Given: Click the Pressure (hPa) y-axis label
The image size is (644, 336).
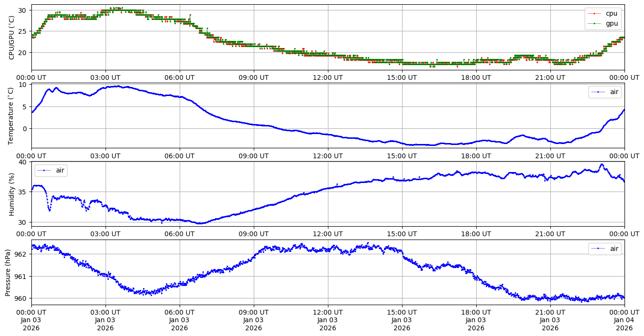Looking at the screenshot, I should tap(8, 272).
